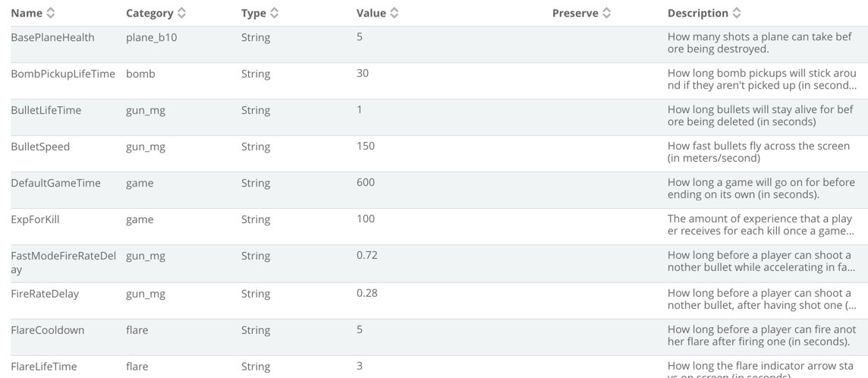Sort by Description column arrows
The image size is (868, 378).
736,13
